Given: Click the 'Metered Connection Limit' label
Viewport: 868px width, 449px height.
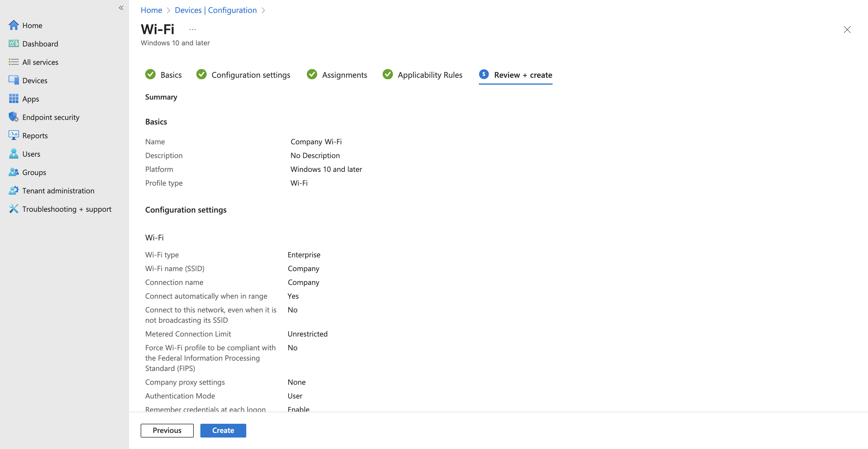Looking at the screenshot, I should (x=188, y=334).
